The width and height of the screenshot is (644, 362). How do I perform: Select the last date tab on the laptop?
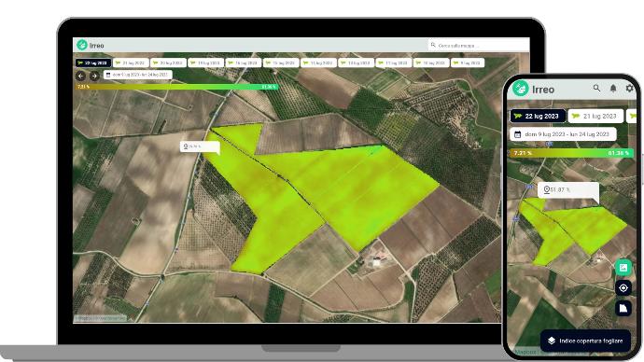468,63
